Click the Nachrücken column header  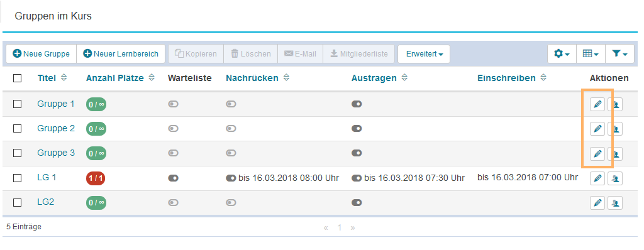point(252,78)
